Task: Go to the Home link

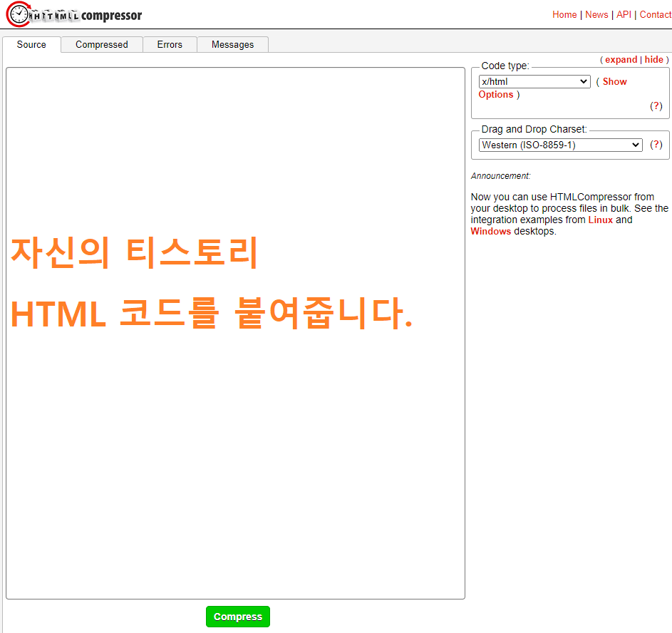Action: pos(564,14)
